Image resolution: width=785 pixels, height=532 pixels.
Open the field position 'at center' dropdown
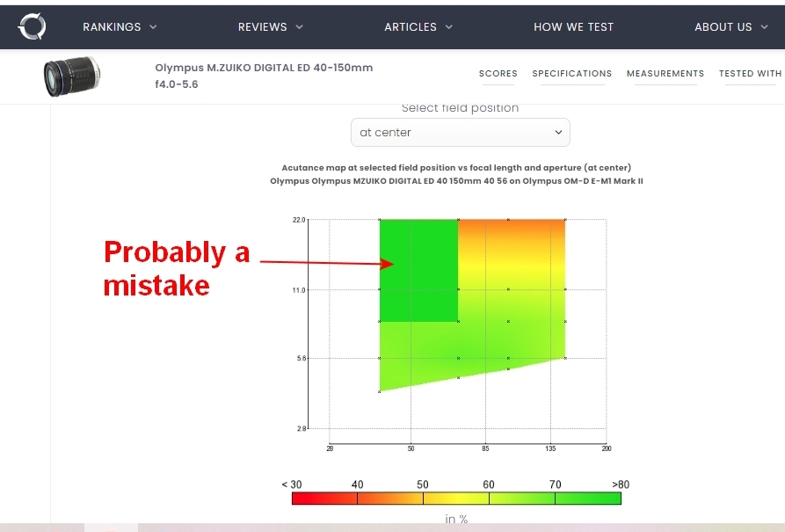pos(460,133)
